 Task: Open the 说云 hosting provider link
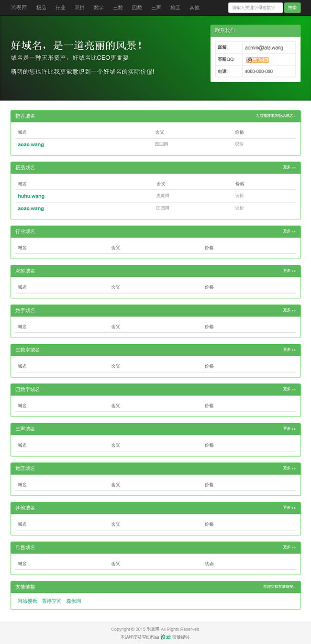[165, 637]
